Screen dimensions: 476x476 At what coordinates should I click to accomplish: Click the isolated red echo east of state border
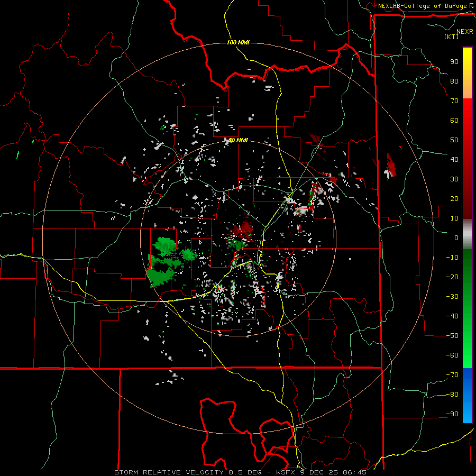pyautogui.click(x=391, y=166)
